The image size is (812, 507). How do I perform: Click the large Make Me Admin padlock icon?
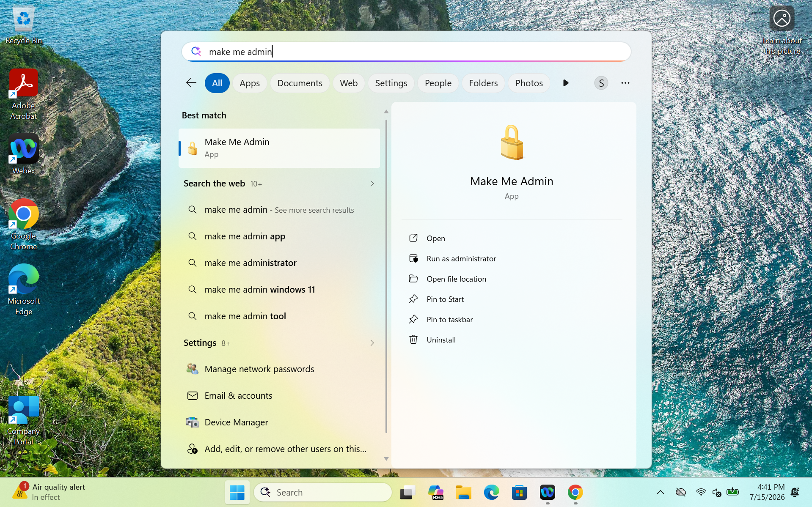click(512, 143)
